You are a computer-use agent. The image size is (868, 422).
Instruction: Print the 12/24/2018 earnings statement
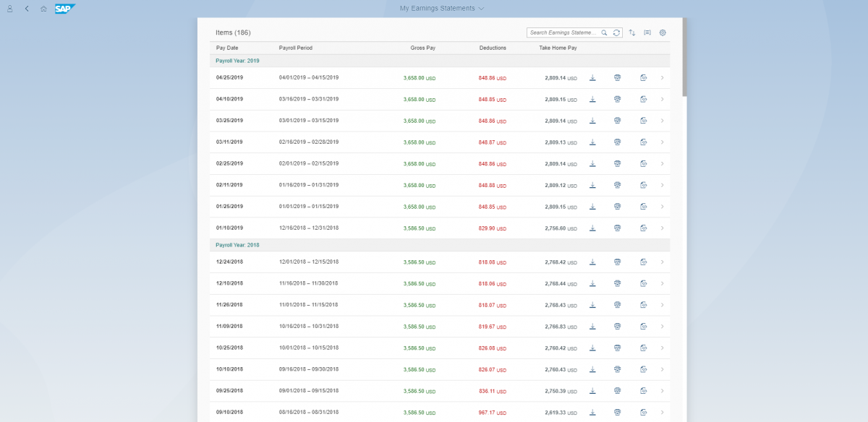(617, 262)
